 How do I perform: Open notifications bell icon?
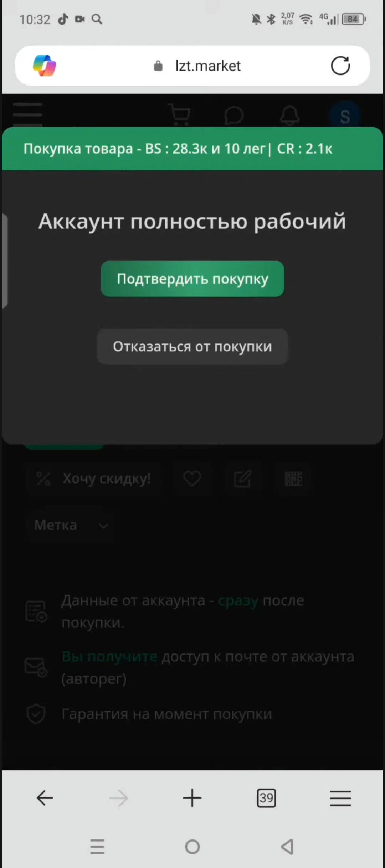point(289,115)
